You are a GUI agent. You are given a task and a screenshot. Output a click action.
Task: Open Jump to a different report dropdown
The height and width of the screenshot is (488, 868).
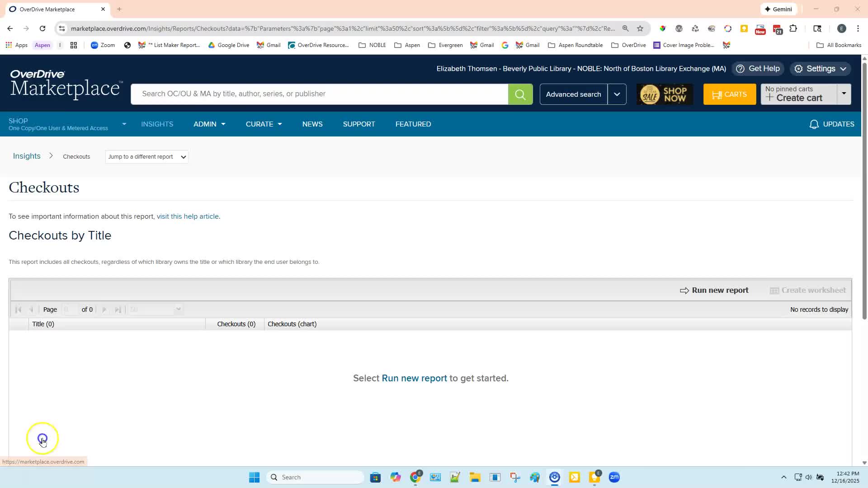146,157
